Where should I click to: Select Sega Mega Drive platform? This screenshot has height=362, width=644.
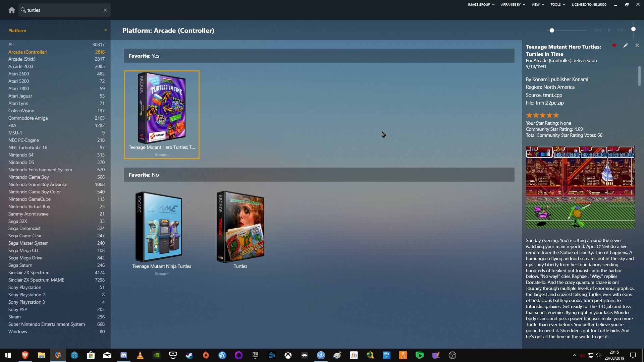(x=56, y=258)
